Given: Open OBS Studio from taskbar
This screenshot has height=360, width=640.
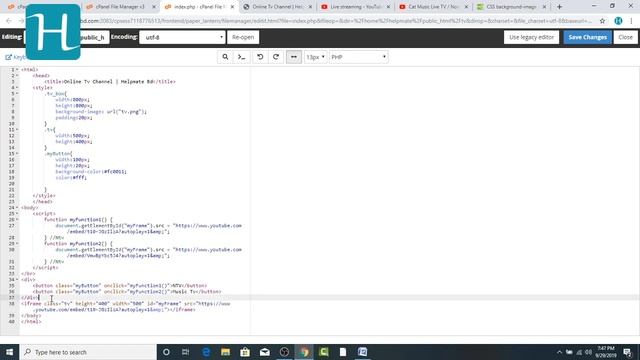Looking at the screenshot, I should 284,352.
